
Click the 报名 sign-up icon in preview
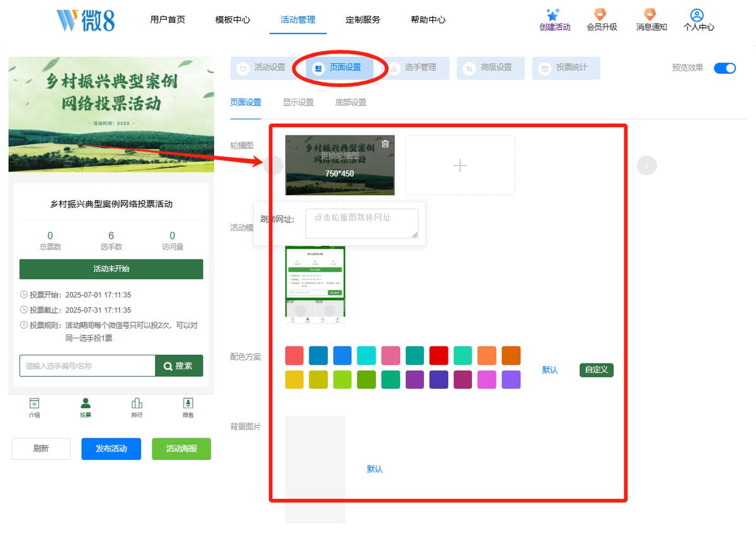[188, 403]
